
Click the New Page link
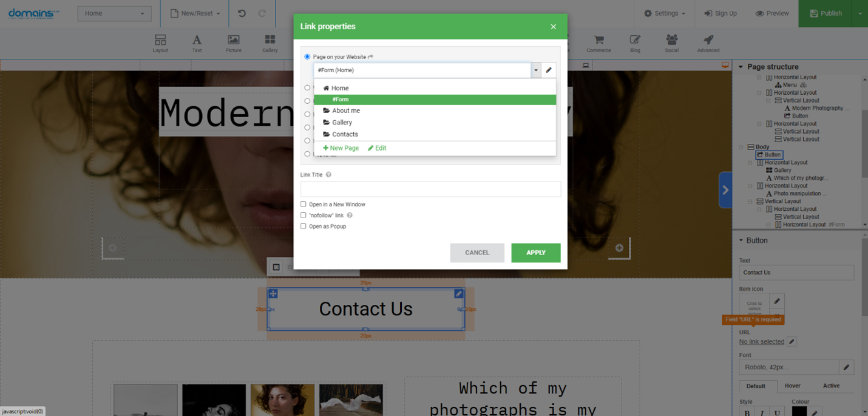341,148
